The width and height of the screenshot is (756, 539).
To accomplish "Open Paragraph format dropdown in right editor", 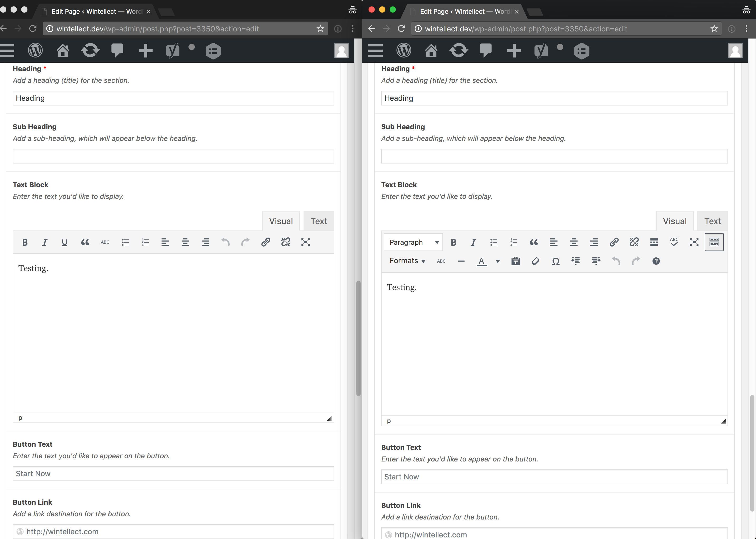I will click(x=413, y=242).
